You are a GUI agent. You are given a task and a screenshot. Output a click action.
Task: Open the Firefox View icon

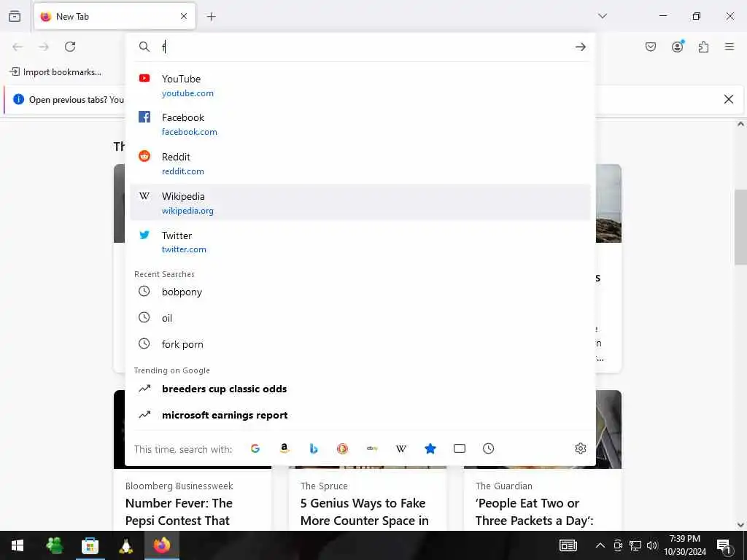pyautogui.click(x=15, y=16)
